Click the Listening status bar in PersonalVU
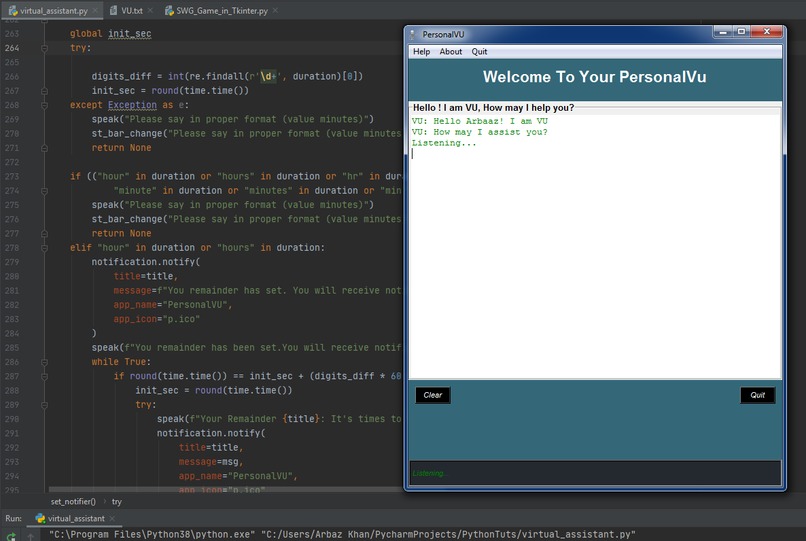This screenshot has height=541, width=806. pos(595,473)
